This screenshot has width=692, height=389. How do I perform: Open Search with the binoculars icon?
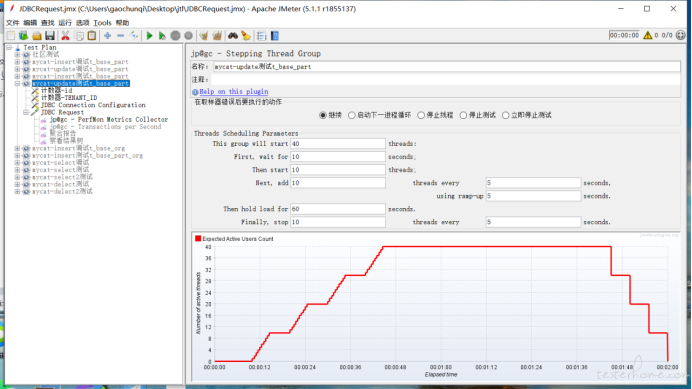233,36
